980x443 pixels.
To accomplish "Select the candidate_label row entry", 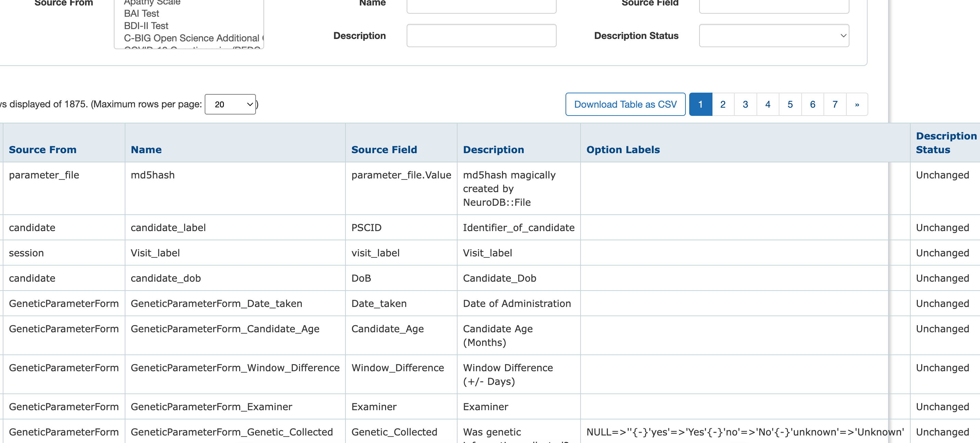I will (x=168, y=227).
